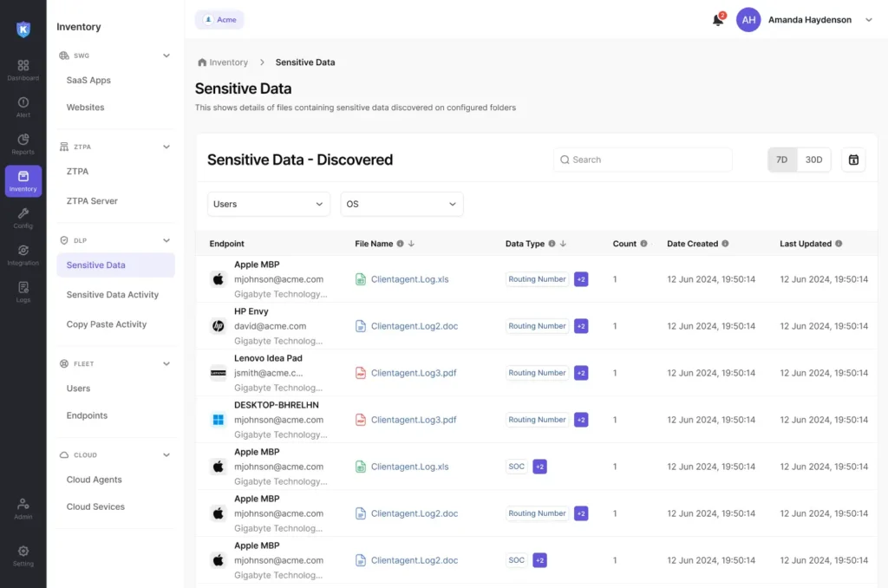Click the HP logo for HP Envy
Screen dimensions: 888x588
tap(218, 326)
